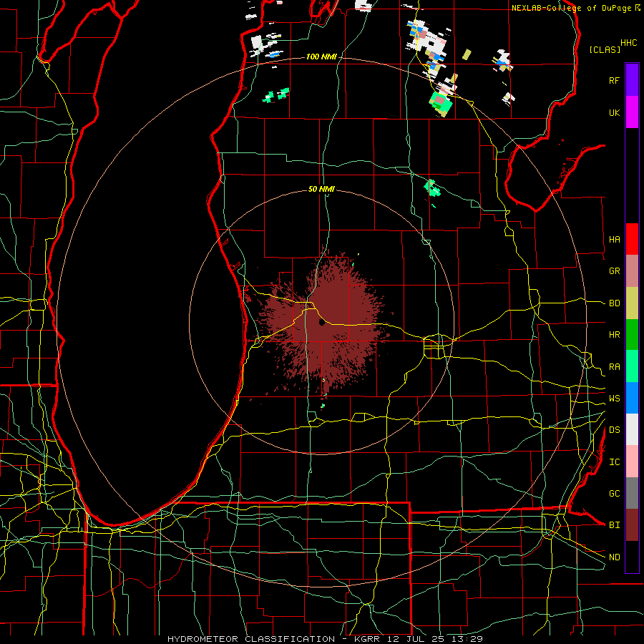Screen dimensions: 644x644
Task: Click the HA red legend color swatch
Action: tap(632, 239)
